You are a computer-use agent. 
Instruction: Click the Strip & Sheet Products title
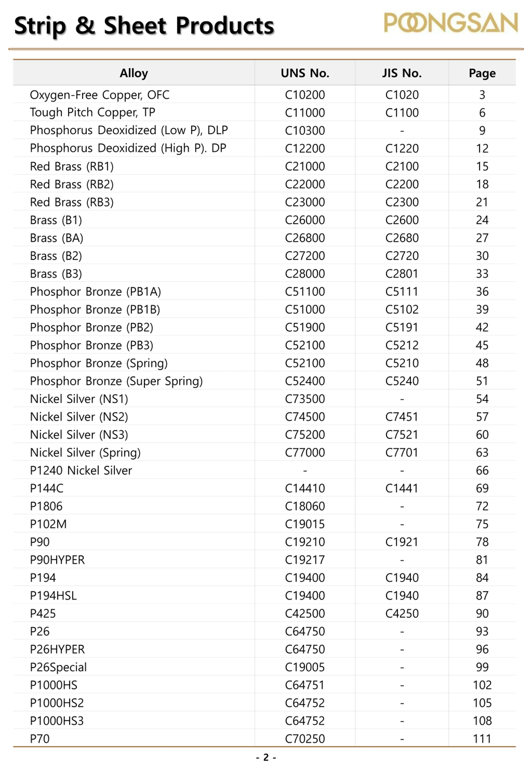[x=144, y=26]
